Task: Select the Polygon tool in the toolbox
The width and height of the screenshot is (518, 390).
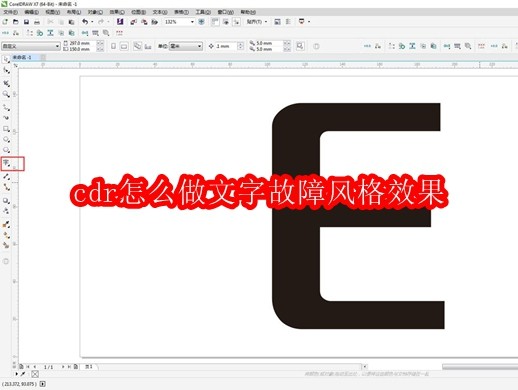Action: (x=6, y=150)
